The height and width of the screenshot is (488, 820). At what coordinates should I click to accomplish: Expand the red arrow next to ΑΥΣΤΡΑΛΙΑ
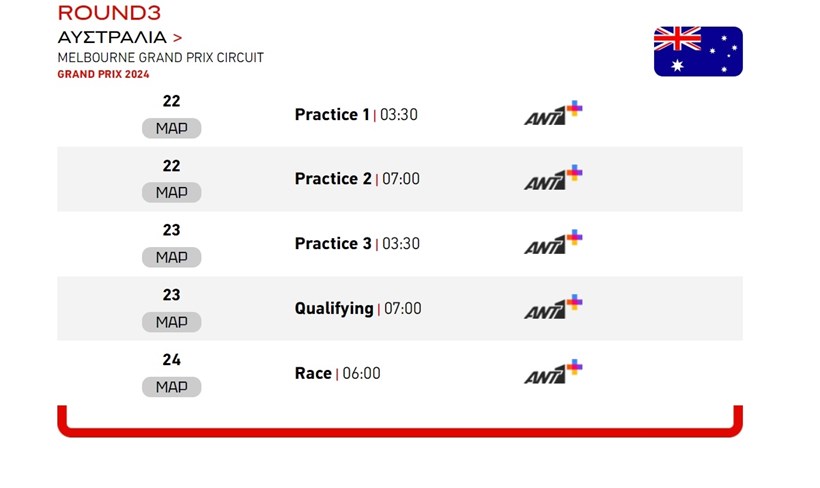coord(177,38)
